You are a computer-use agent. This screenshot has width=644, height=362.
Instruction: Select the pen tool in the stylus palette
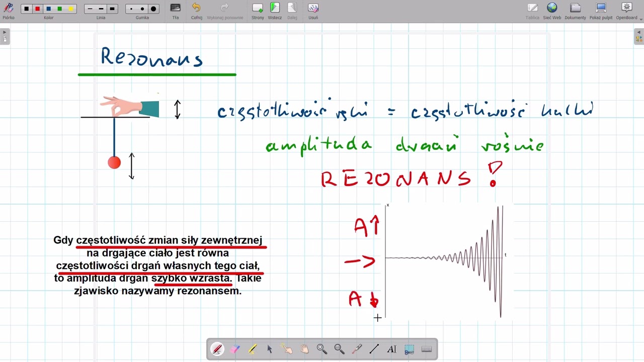[217, 349]
